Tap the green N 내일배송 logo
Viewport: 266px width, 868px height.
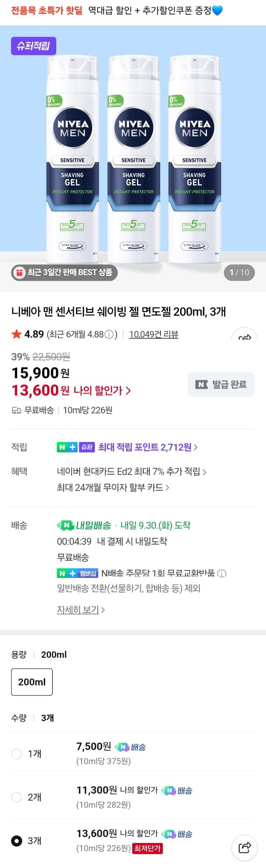click(84, 525)
